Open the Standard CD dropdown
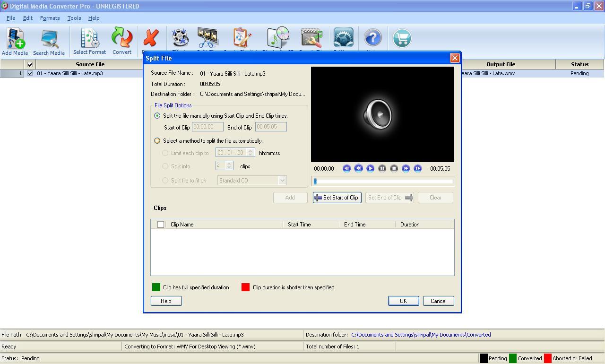Viewport: 605px width, 364px height. 282,181
